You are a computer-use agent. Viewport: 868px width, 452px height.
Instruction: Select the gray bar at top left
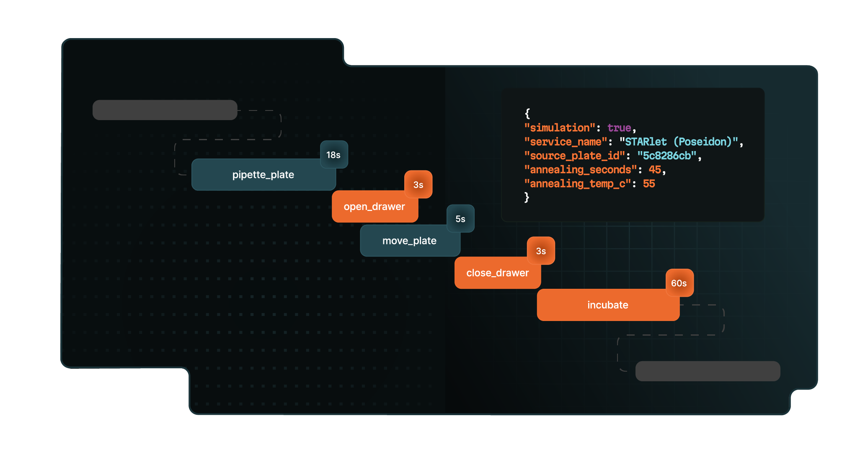(164, 109)
